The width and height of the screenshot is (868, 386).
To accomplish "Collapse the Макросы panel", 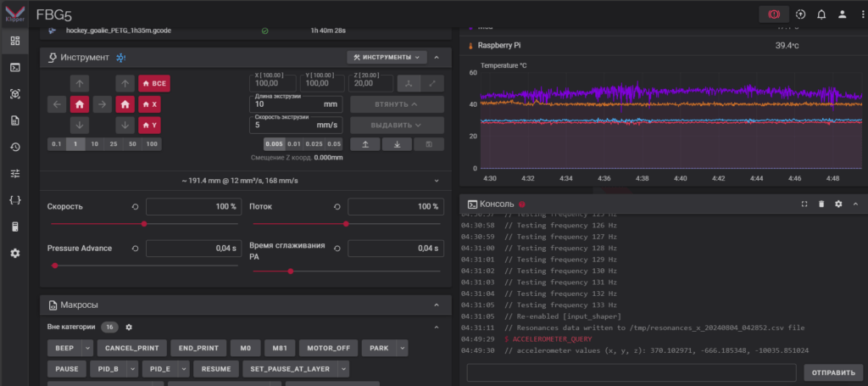I will click(437, 305).
